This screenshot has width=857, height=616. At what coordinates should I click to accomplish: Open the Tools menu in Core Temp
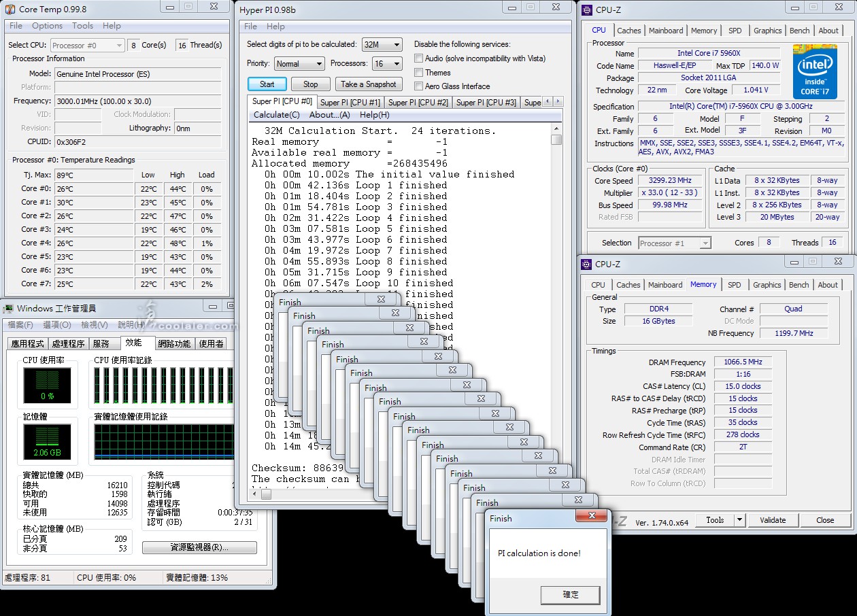(82, 26)
